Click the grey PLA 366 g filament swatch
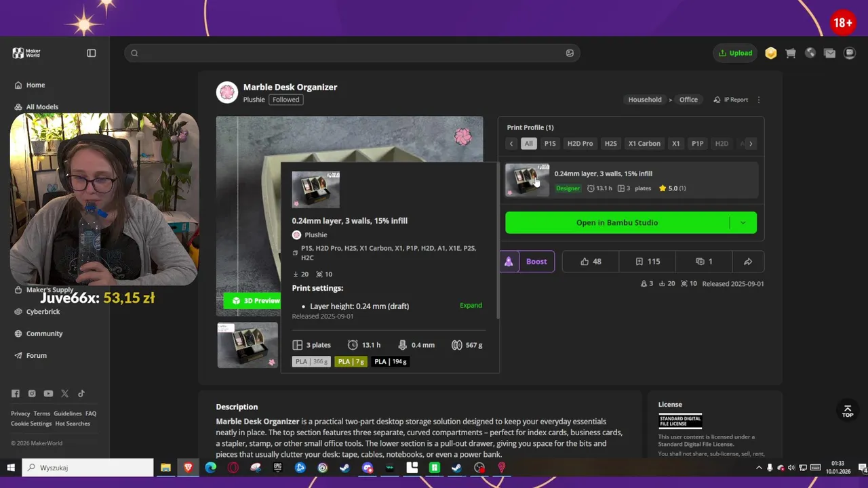This screenshot has width=868, height=488. pos(311,362)
